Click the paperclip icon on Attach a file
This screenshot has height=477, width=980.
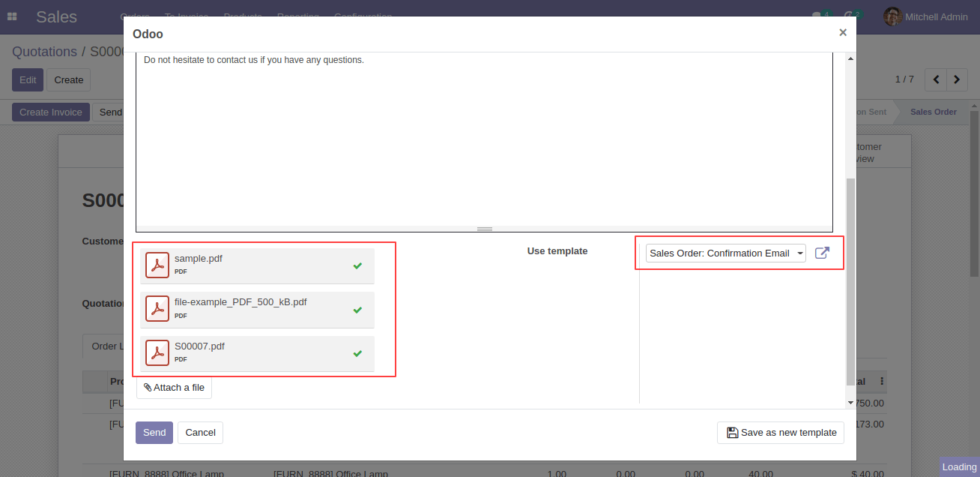coord(148,387)
